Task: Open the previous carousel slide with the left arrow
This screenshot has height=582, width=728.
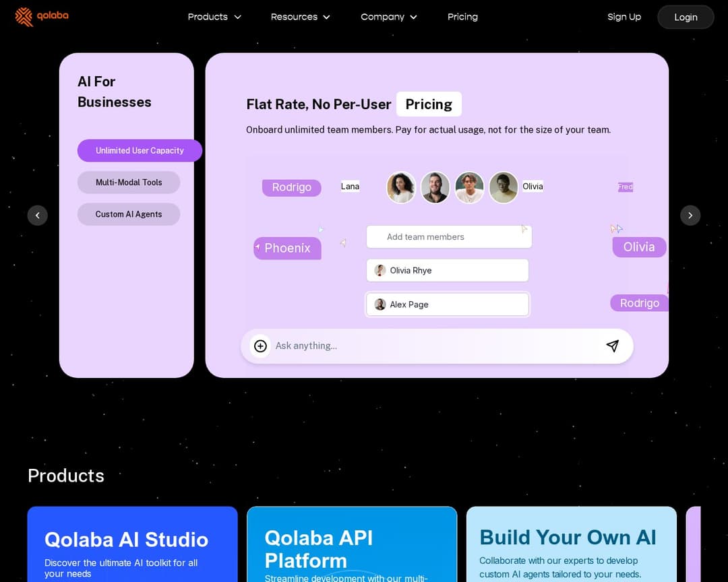Action: [x=38, y=215]
